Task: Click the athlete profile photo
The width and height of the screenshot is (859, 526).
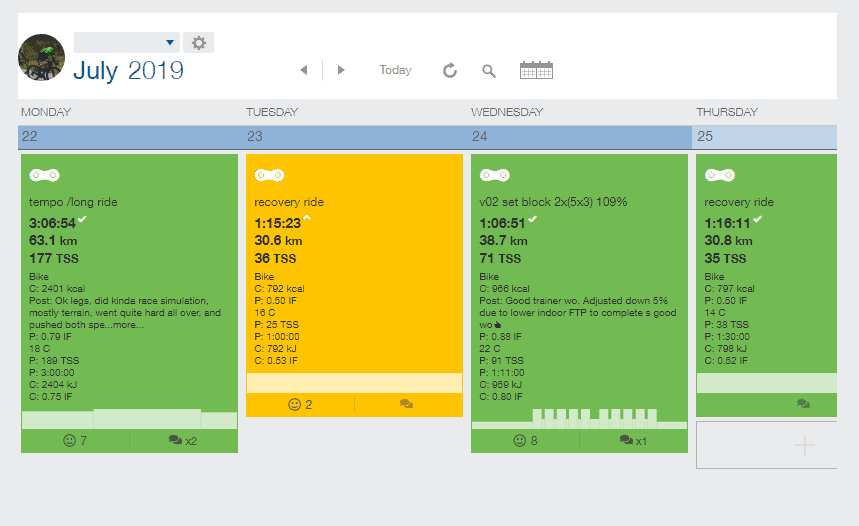Action: 42,57
